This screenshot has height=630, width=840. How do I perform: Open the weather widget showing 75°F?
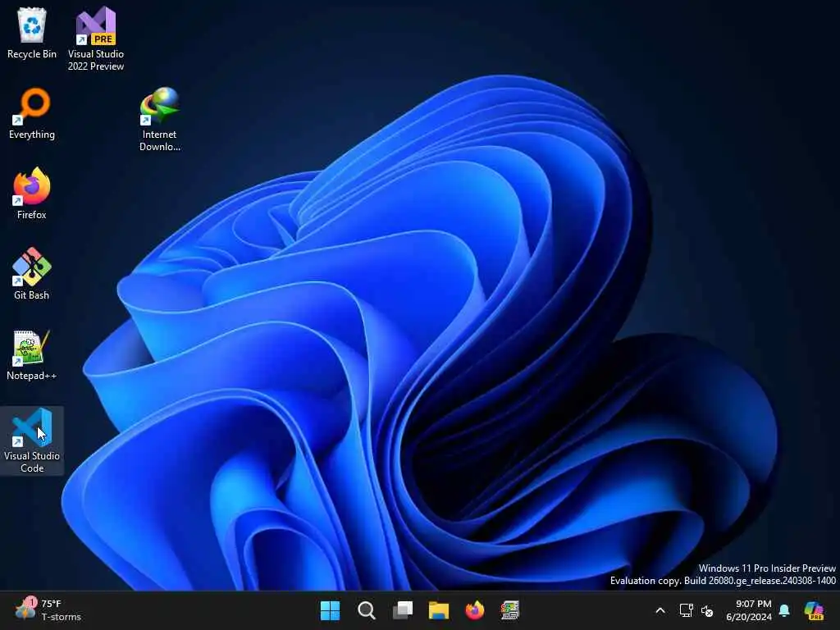point(48,610)
